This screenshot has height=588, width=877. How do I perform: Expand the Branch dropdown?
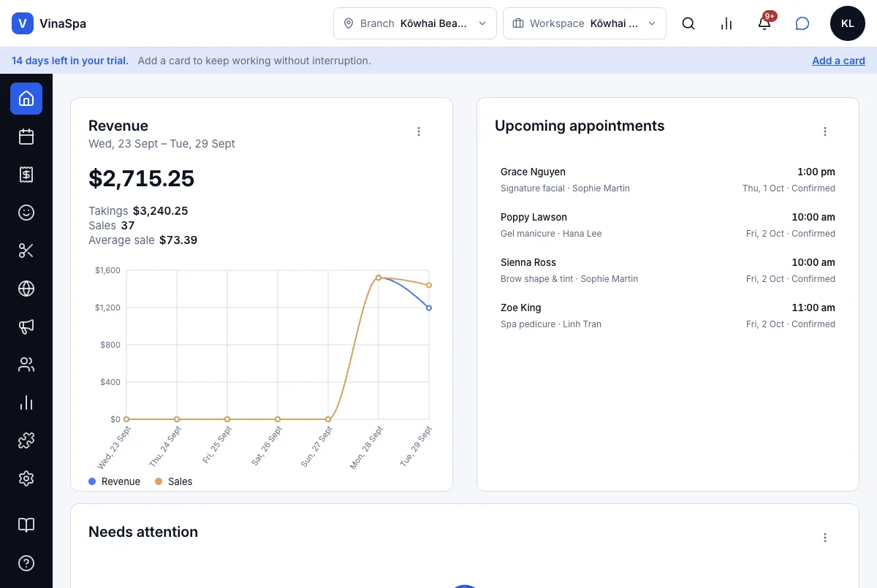[x=415, y=23]
